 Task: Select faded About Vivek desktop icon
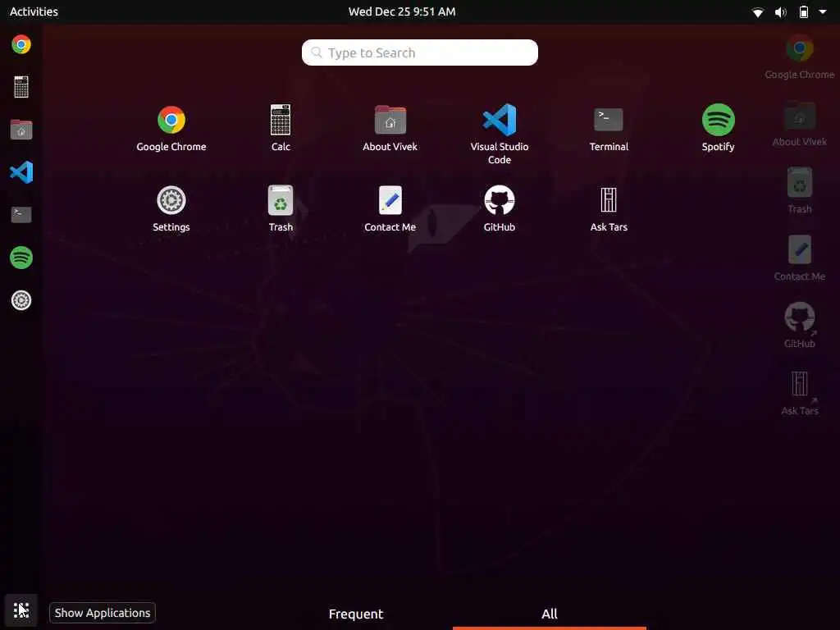point(799,125)
